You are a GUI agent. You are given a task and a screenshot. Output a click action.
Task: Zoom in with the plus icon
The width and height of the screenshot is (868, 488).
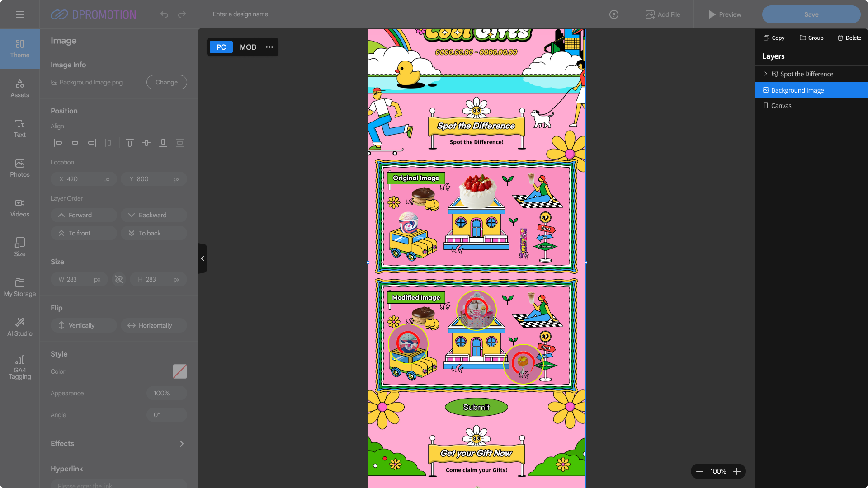pos(737,471)
